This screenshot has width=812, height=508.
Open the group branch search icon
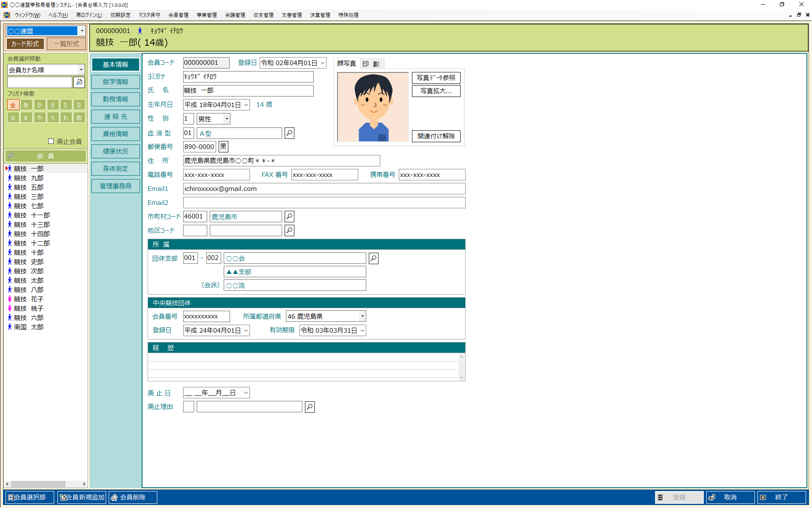tap(373, 259)
